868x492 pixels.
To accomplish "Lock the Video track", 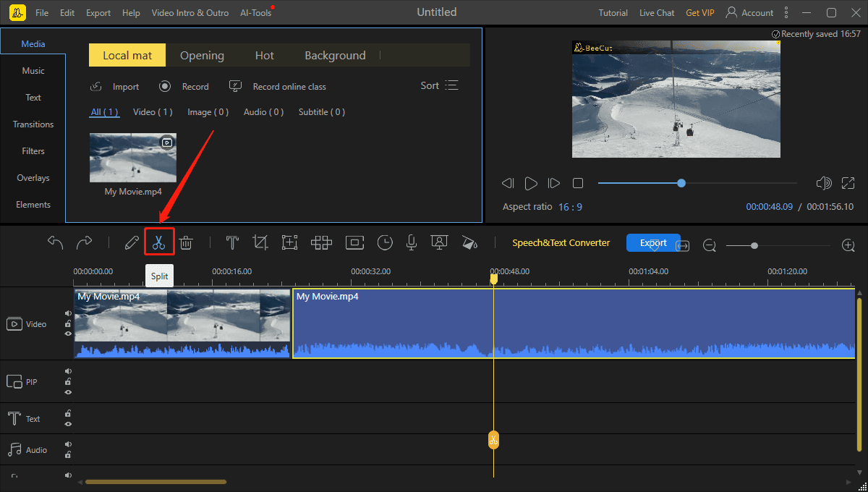I will (68, 323).
